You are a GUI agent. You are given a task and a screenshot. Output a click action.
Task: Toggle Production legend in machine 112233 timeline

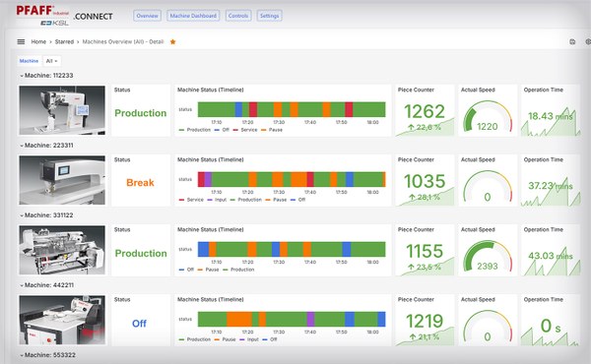coord(195,130)
